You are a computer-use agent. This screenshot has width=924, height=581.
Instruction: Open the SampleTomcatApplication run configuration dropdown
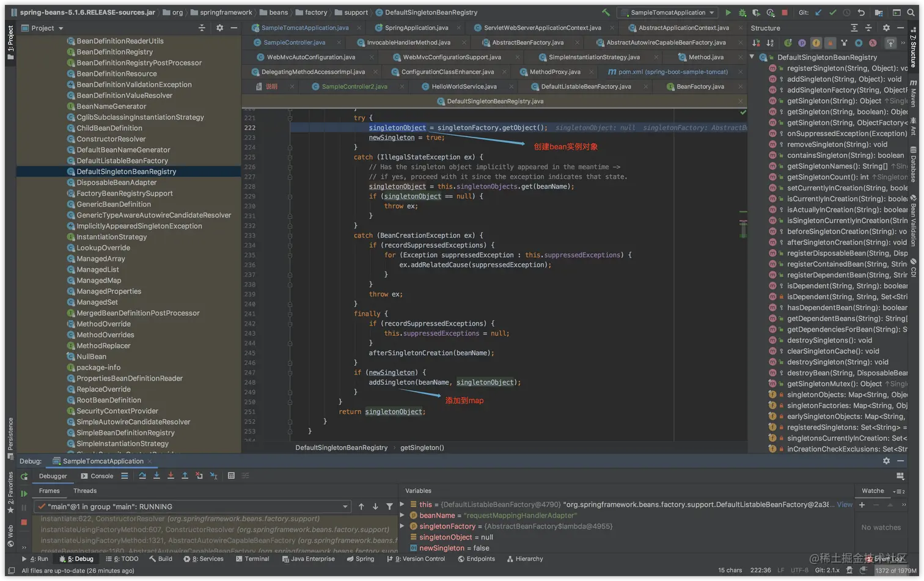[668, 12]
